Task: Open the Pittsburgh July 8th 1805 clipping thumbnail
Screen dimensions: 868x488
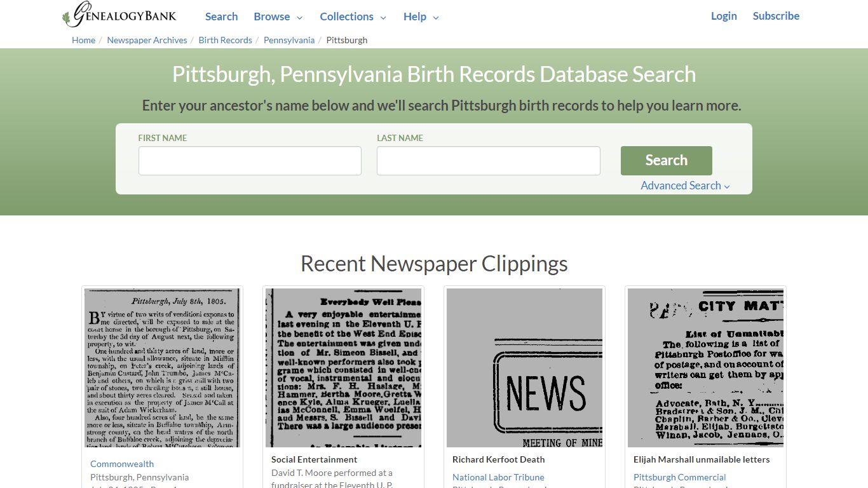Action: 162,368
